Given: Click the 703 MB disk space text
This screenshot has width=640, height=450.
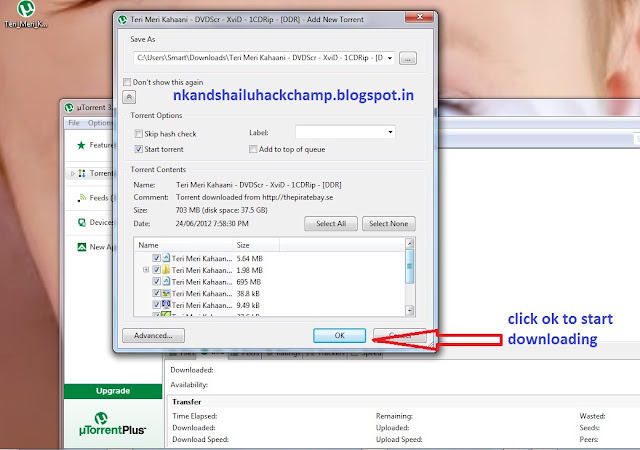Looking at the screenshot, I should [x=222, y=210].
